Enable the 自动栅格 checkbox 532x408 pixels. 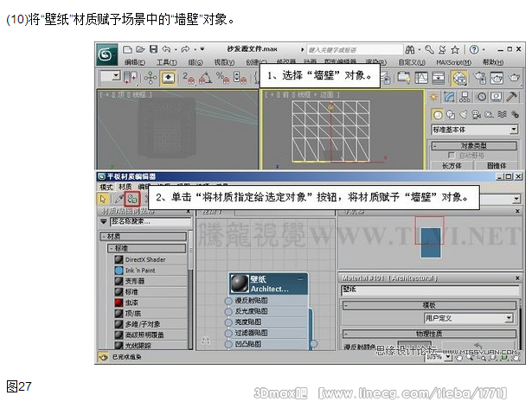pos(452,156)
